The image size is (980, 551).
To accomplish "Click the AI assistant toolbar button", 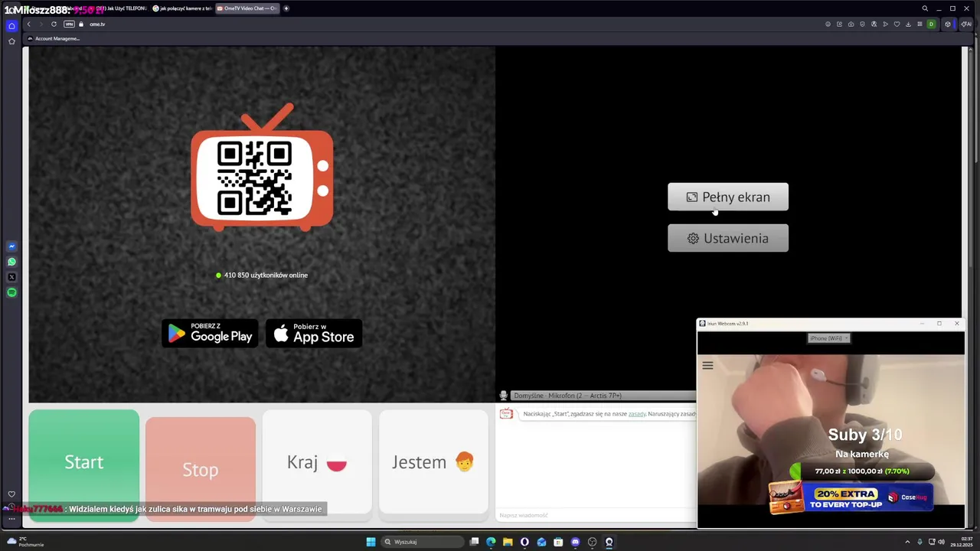I will (x=966, y=24).
